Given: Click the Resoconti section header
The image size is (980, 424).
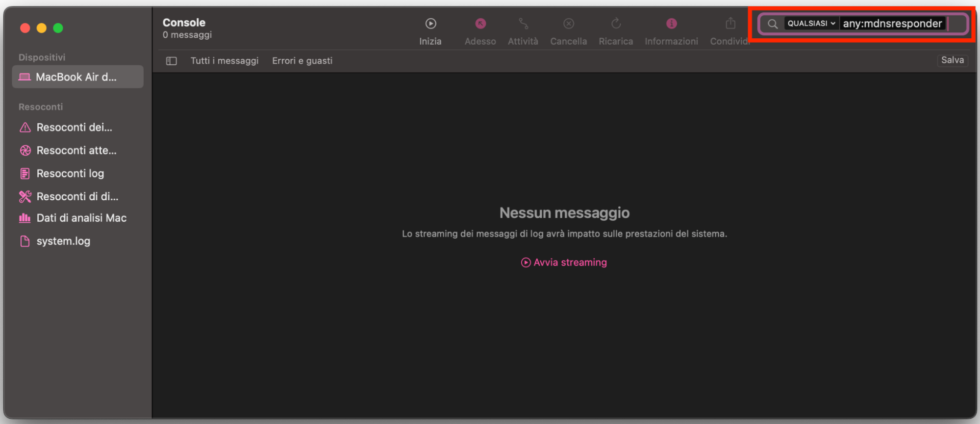Looking at the screenshot, I should pyautogui.click(x=41, y=107).
